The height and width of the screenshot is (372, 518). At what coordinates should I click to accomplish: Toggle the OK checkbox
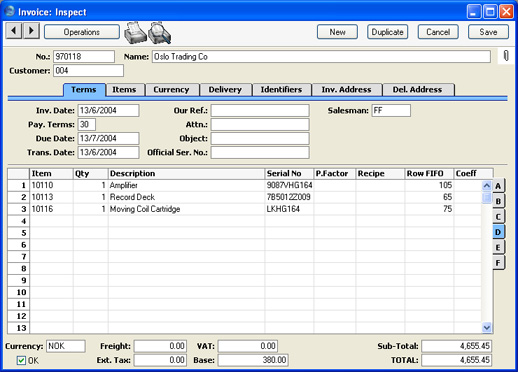point(21,360)
